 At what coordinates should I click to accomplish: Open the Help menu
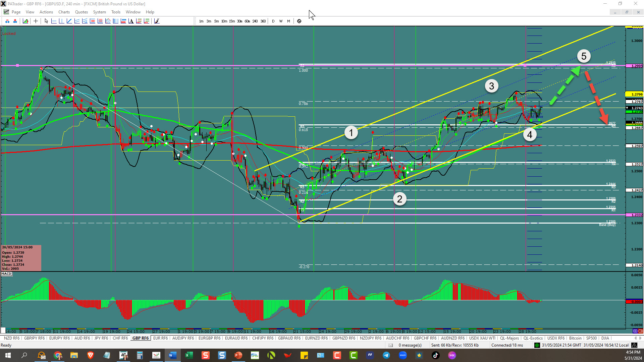tap(150, 12)
